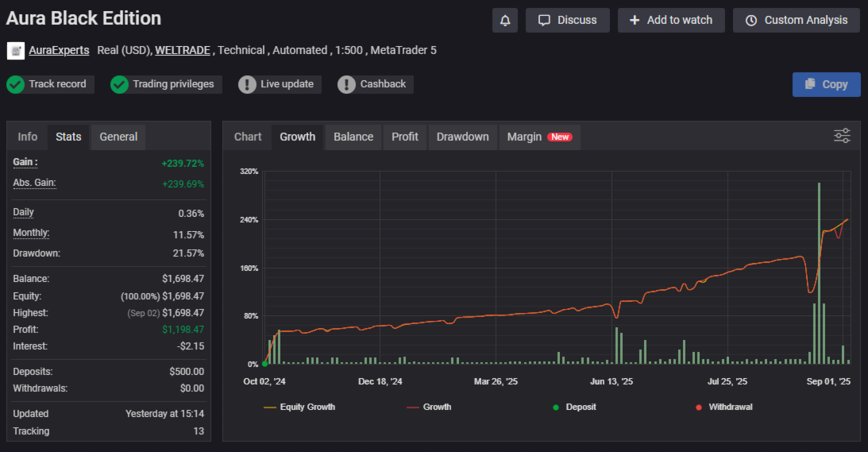Viewport: 868px width, 452px height.
Task: Click the notification bell icon
Action: 505,21
